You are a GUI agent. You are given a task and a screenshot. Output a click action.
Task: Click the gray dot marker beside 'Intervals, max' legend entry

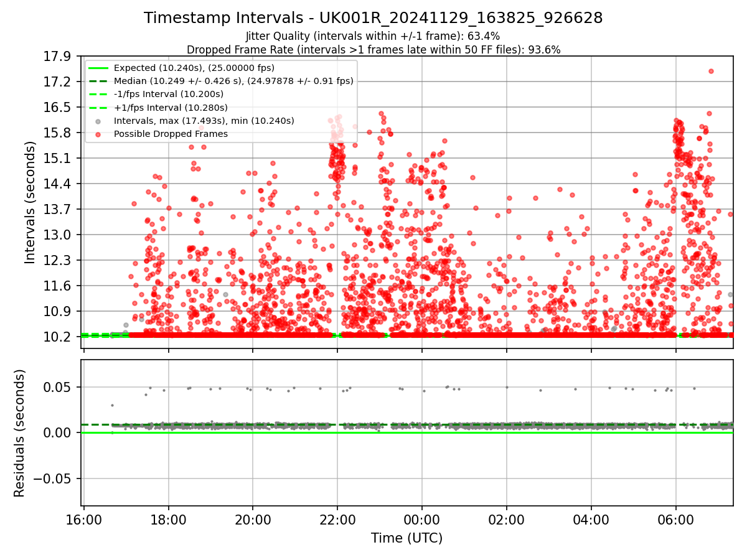click(99, 121)
